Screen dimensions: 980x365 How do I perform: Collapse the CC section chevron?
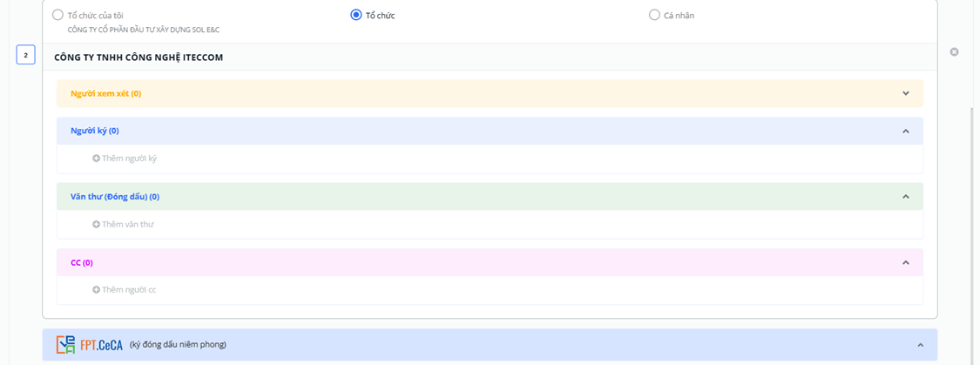coord(905,262)
